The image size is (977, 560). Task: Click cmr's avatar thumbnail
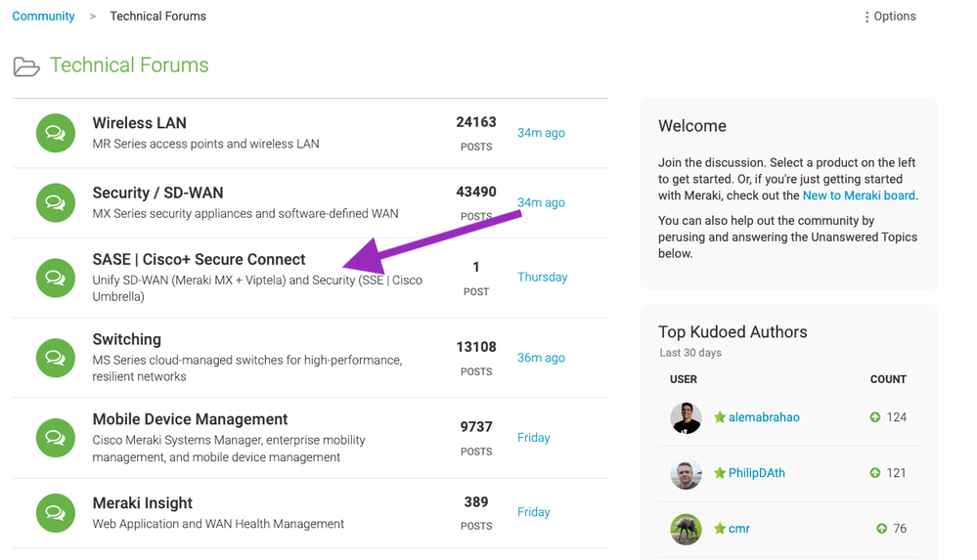pos(686,529)
